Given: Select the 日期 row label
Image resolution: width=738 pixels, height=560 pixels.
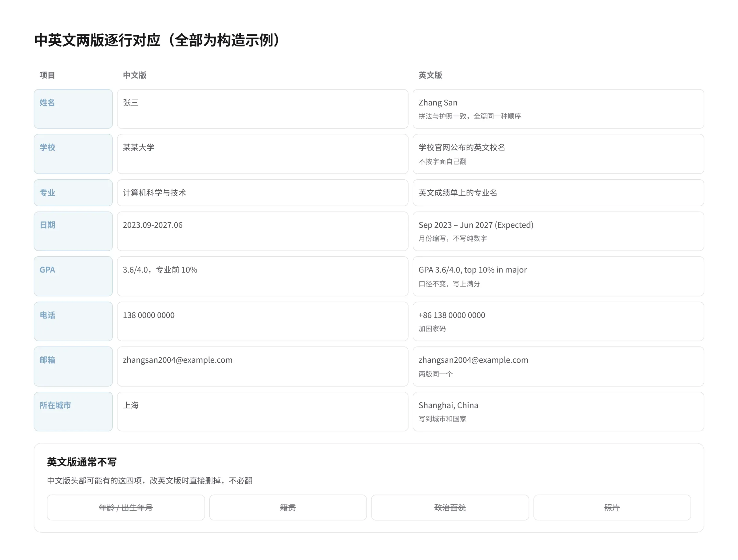Looking at the screenshot, I should [73, 231].
